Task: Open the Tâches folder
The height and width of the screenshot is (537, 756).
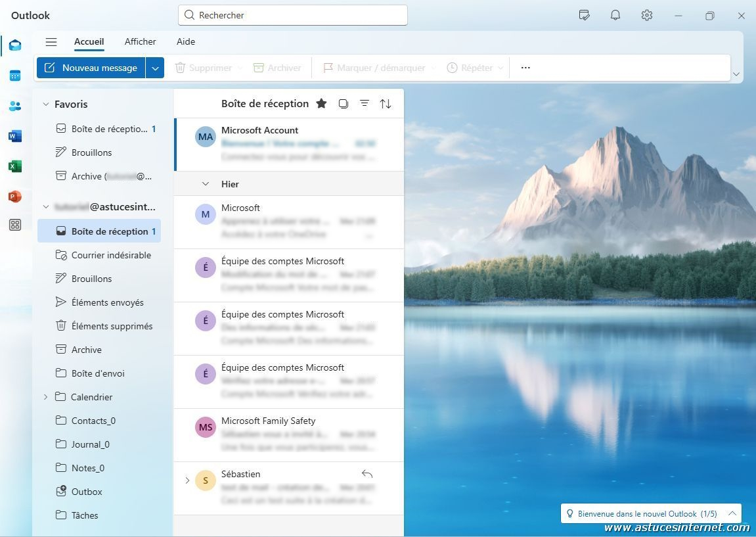Action: click(x=99, y=515)
